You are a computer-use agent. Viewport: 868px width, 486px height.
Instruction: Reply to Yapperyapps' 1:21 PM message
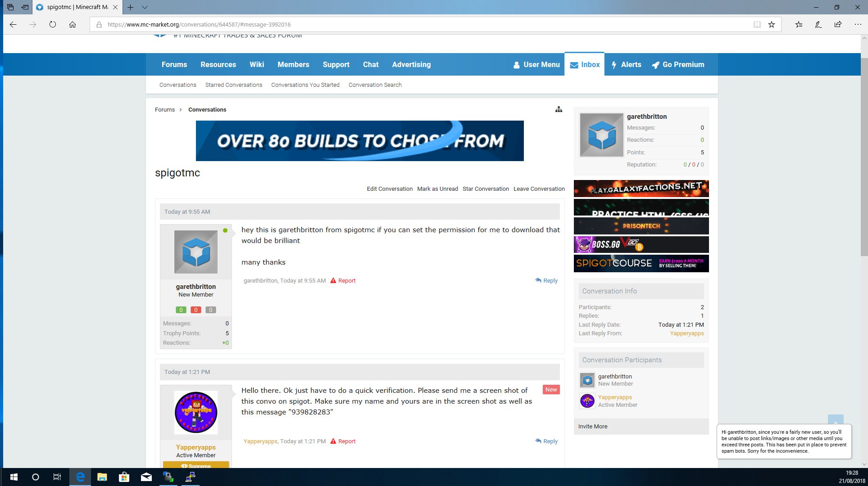click(546, 441)
